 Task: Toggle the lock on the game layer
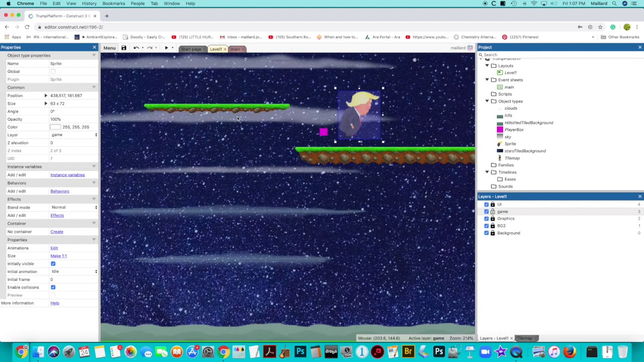click(493, 212)
